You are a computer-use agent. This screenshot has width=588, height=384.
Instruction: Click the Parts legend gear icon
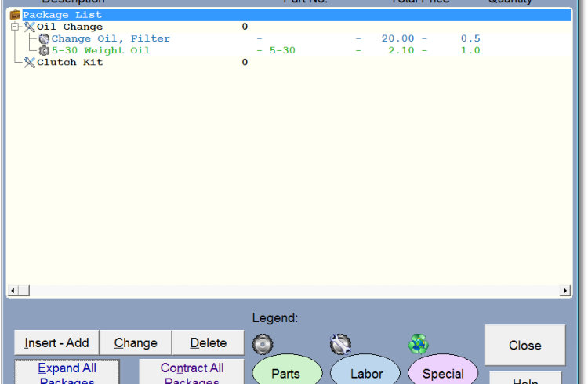pyautogui.click(x=262, y=343)
